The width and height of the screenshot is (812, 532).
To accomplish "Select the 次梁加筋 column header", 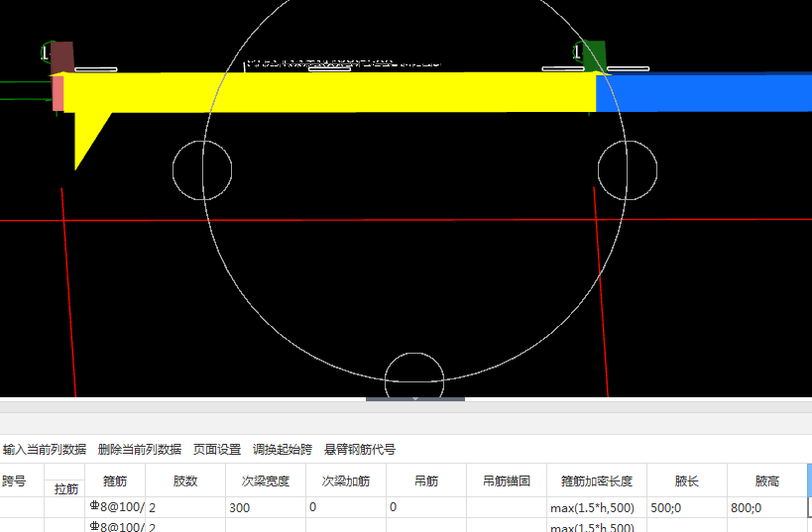I will (x=346, y=480).
